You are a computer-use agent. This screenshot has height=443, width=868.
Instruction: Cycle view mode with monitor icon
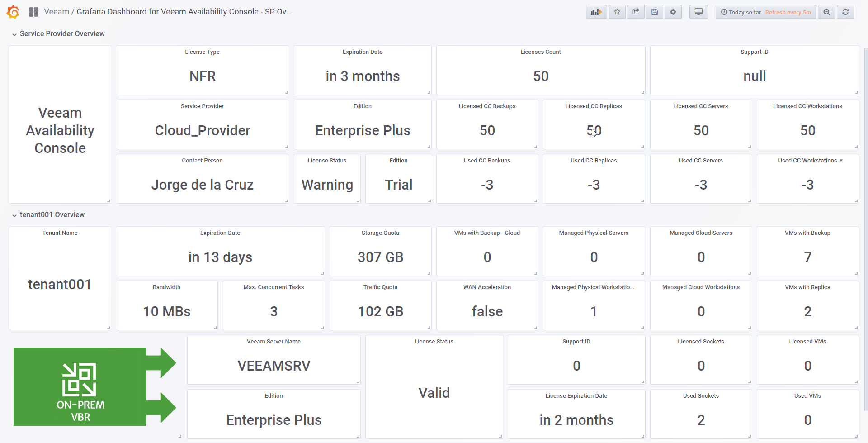pyautogui.click(x=698, y=12)
